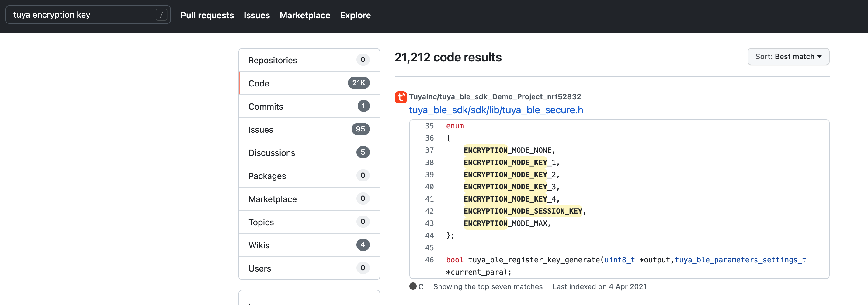Image resolution: width=868 pixels, height=305 pixels.
Task: Click the '21,212 code results' heading
Action: [448, 57]
